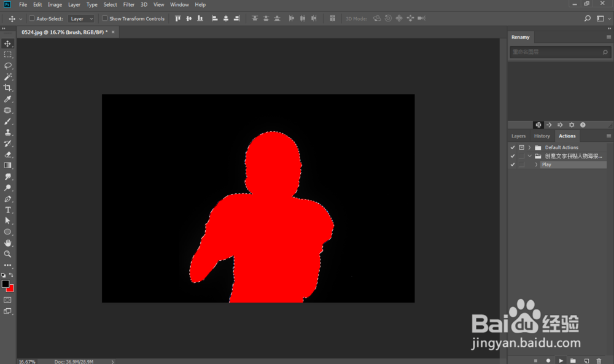Screen dimensions: 614x364
Task: Select the Rectangular Marquee tool
Action: coord(7,55)
